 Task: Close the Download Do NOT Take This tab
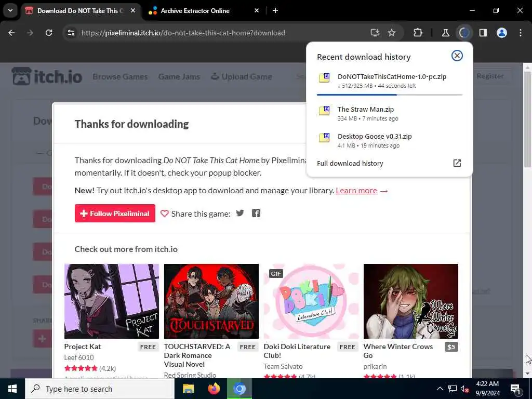click(133, 11)
